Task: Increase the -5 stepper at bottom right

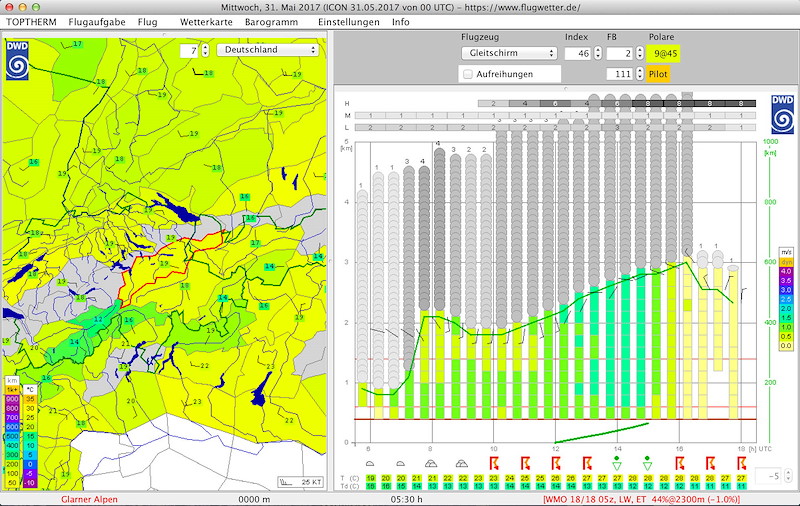Action: 788,473
